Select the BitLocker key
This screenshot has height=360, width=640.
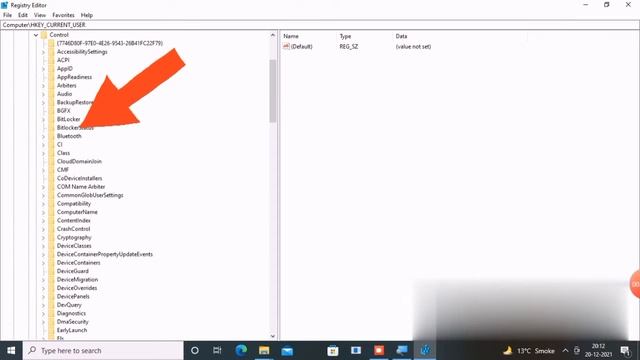[x=69, y=119]
